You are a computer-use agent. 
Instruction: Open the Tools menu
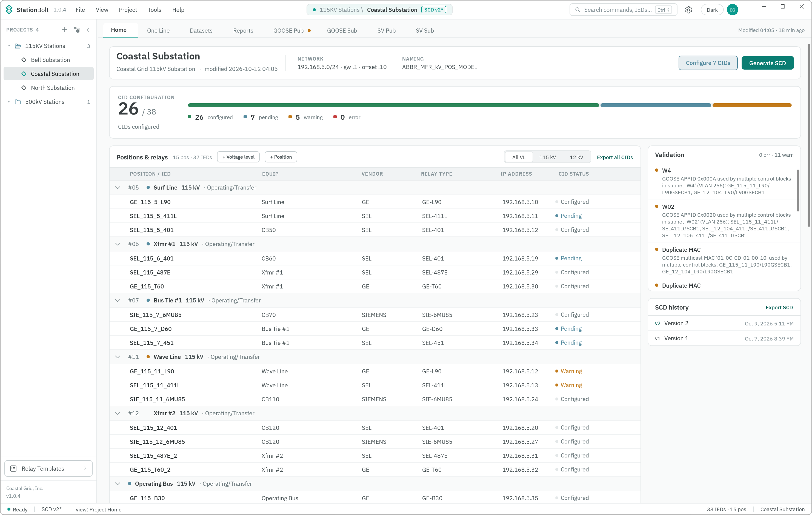click(154, 10)
